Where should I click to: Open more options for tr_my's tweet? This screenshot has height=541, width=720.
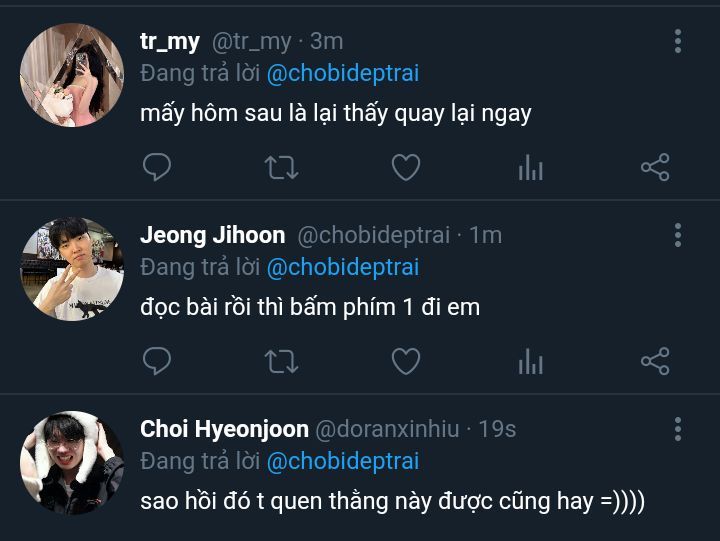[x=678, y=41]
